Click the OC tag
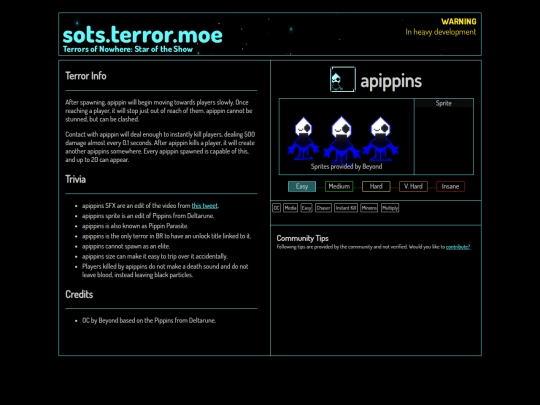540x405 pixels. [277, 208]
